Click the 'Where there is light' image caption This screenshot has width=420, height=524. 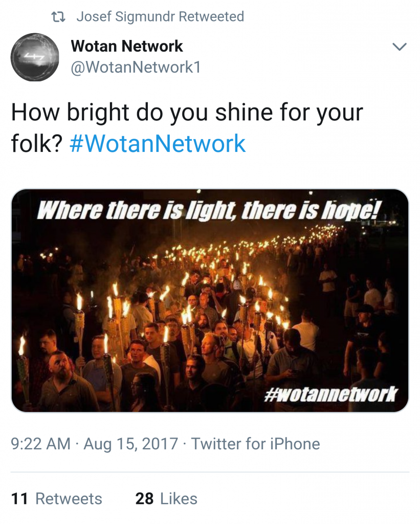[x=209, y=211]
